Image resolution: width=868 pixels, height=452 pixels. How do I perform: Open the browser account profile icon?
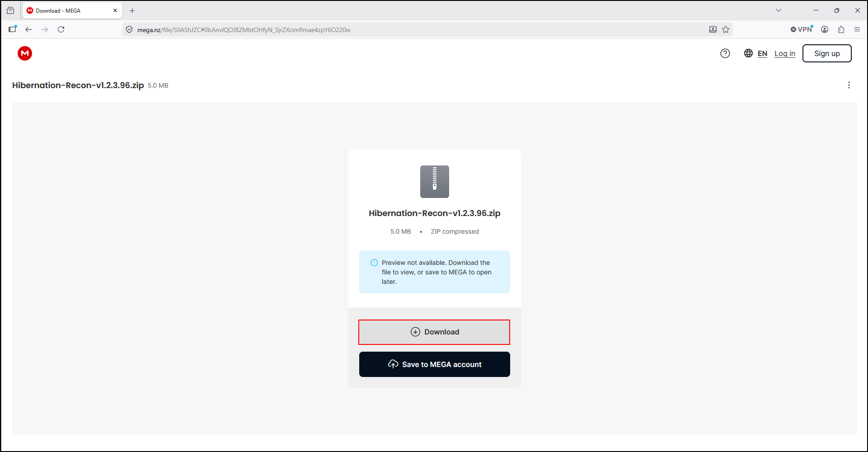(825, 29)
